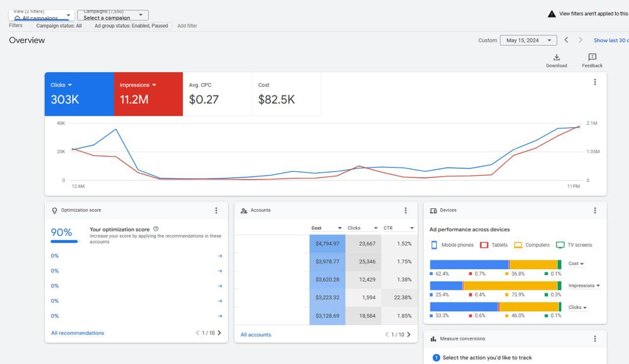Click the 90% optimization score value
This screenshot has height=364, width=629.
click(61, 232)
